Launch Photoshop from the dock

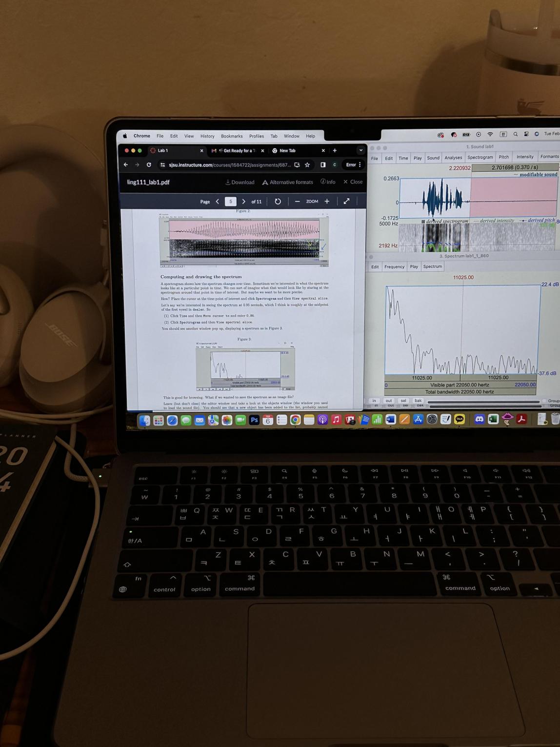point(254,420)
